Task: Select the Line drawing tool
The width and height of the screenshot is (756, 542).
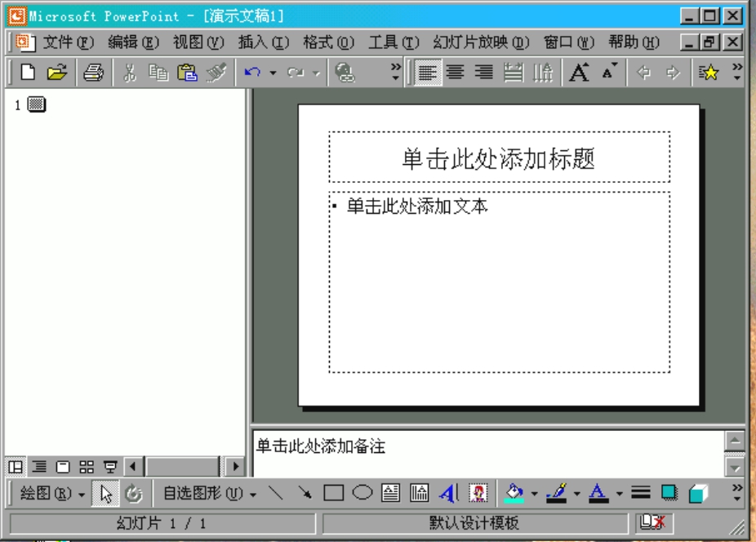Action: tap(276, 493)
